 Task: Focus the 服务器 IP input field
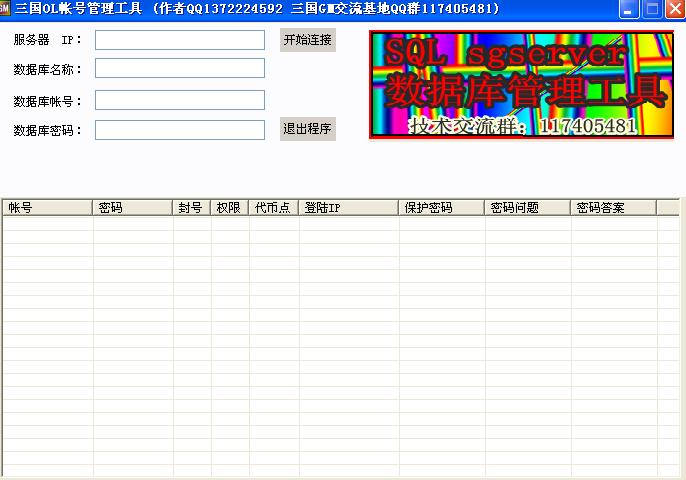click(180, 40)
